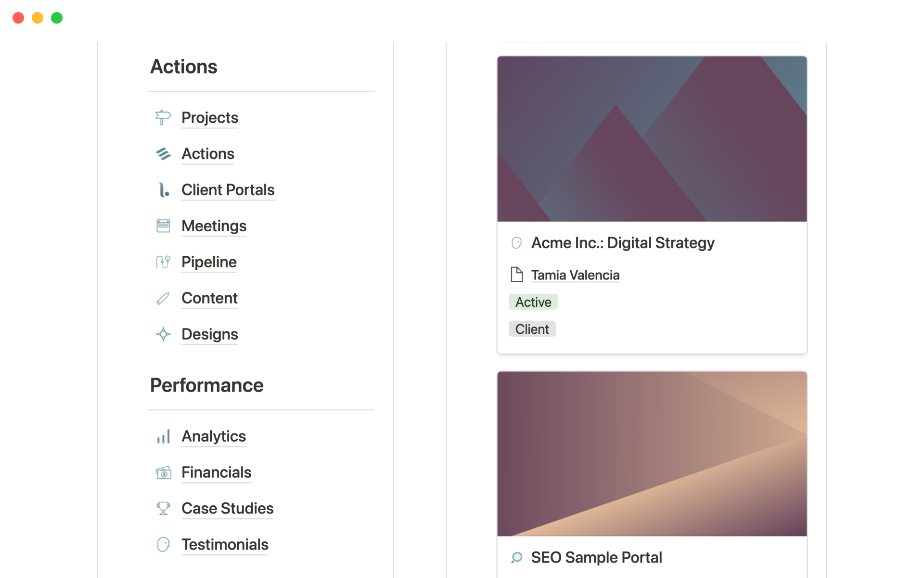Open Tamia Valencia linked page
The width and height of the screenshot is (924, 578).
pos(575,275)
